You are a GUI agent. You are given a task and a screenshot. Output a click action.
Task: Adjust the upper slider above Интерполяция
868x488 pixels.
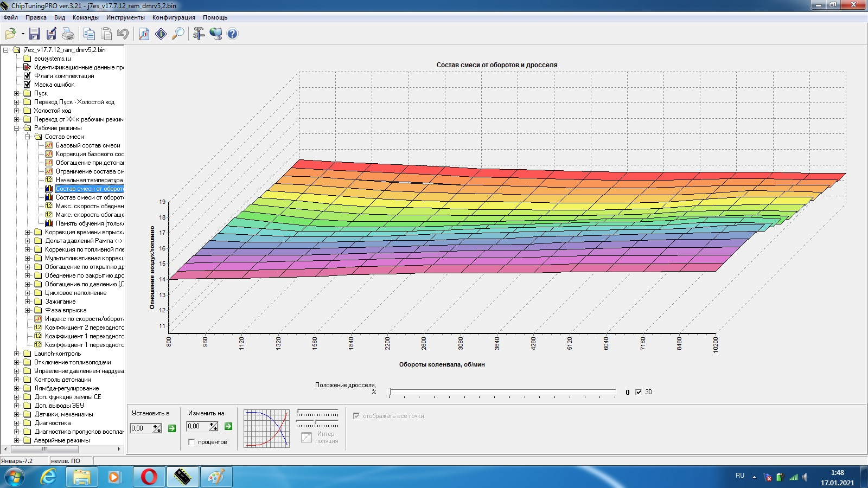point(317,412)
